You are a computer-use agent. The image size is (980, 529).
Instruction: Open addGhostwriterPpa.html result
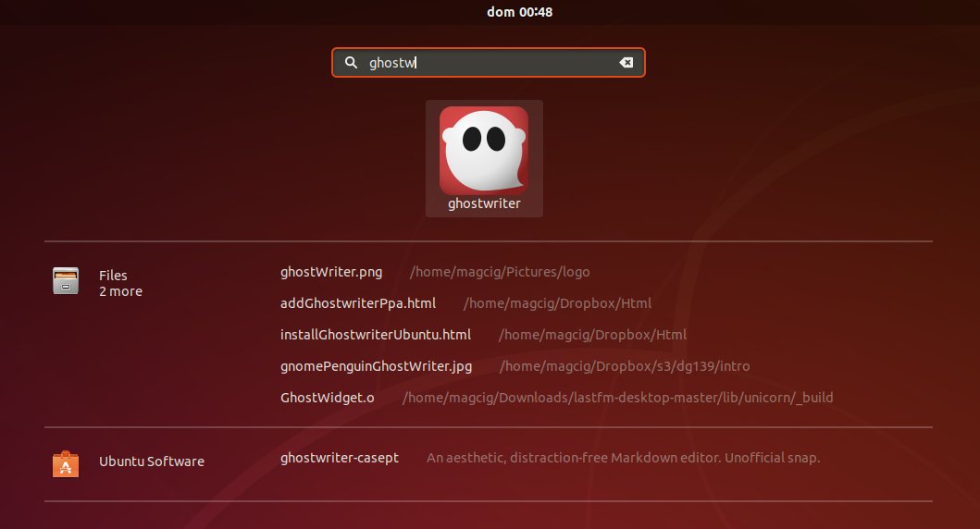click(358, 303)
